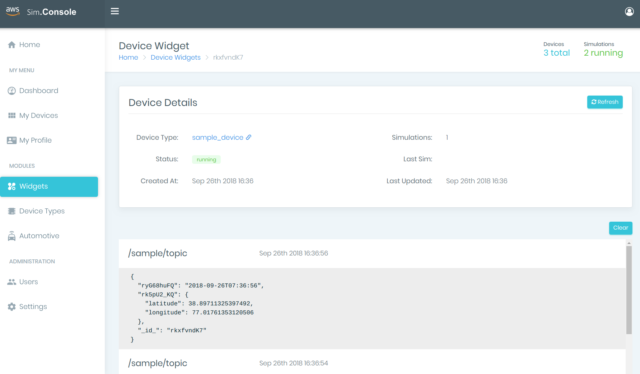
Task: Click timestamp 'Sep 26th 2018 16:36:56'
Action: [293, 253]
